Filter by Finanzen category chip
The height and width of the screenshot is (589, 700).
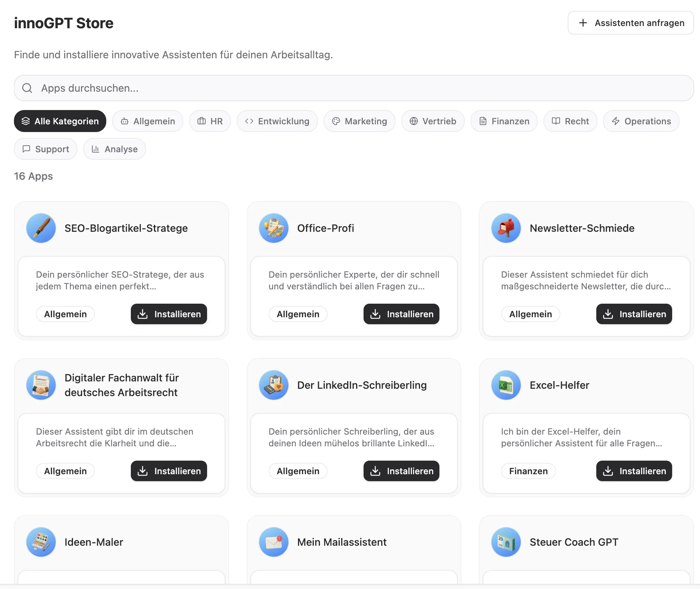504,121
